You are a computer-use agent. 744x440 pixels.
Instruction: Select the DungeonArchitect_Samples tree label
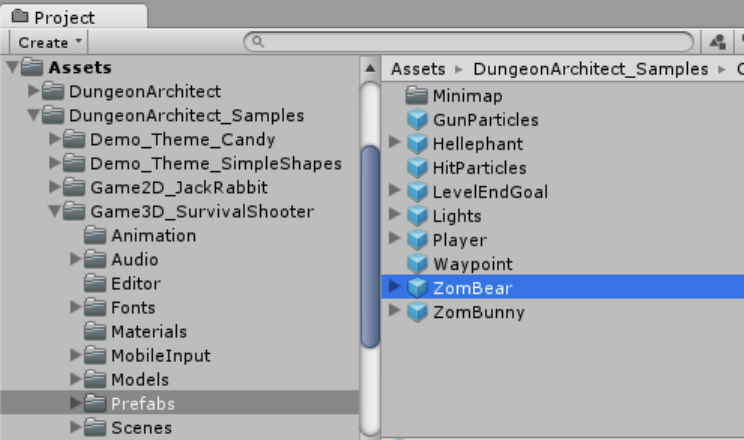(186, 115)
